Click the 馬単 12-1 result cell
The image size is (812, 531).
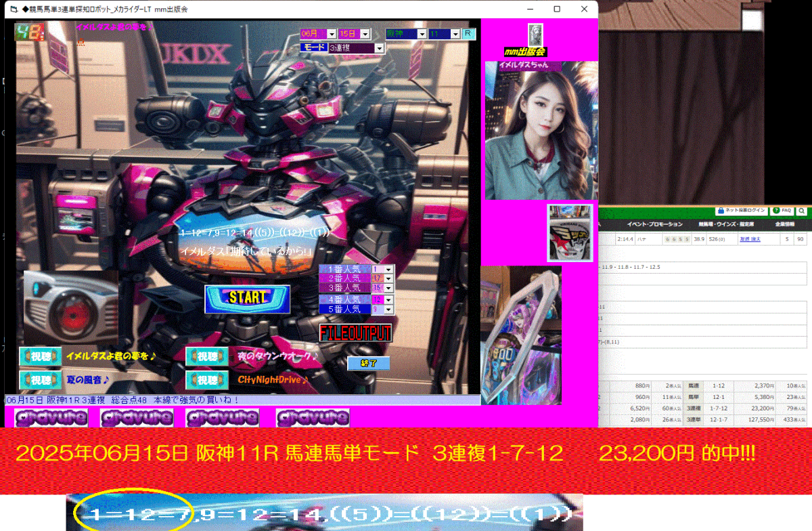(718, 398)
